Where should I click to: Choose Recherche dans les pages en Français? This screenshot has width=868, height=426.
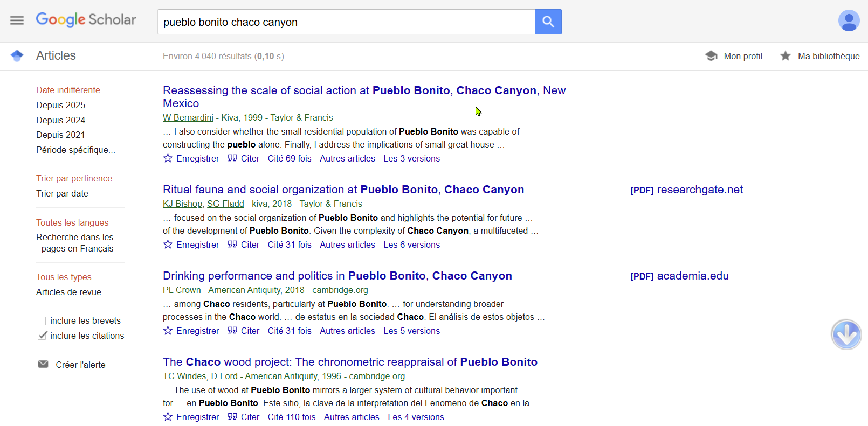(75, 243)
